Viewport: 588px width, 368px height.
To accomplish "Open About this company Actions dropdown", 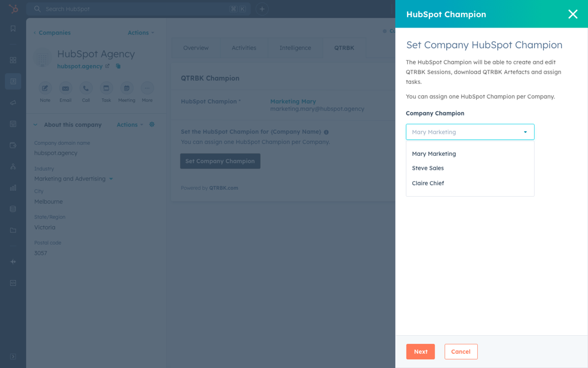I will click(x=130, y=125).
